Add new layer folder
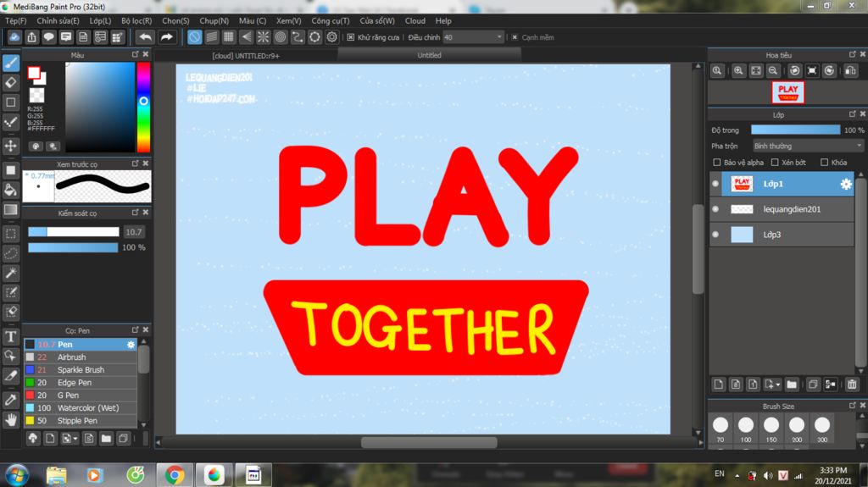This screenshot has height=487, width=868. tap(792, 384)
